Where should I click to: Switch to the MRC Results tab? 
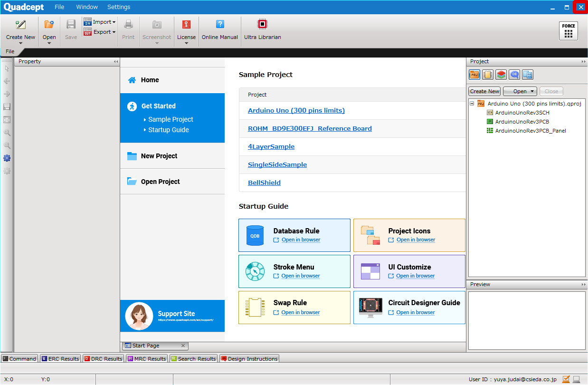click(147, 359)
